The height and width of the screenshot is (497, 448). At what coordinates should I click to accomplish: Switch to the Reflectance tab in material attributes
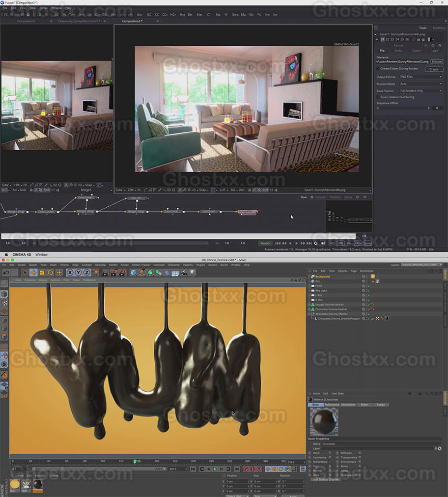[x=332, y=405]
